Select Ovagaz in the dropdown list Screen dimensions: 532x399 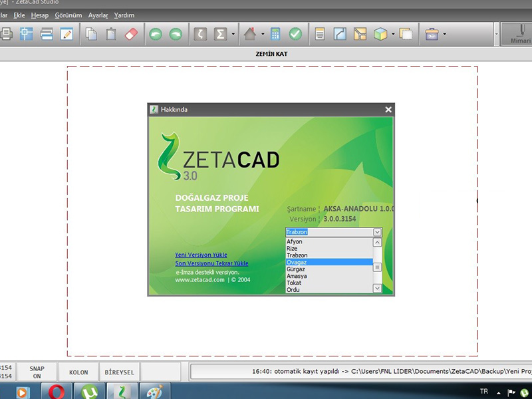[329, 262]
